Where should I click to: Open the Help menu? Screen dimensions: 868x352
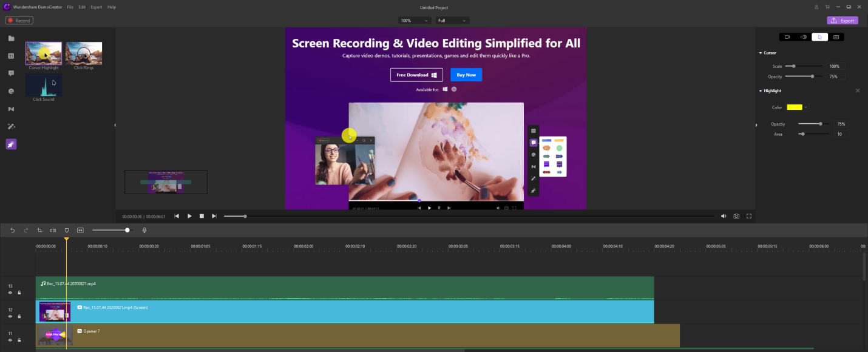click(112, 7)
